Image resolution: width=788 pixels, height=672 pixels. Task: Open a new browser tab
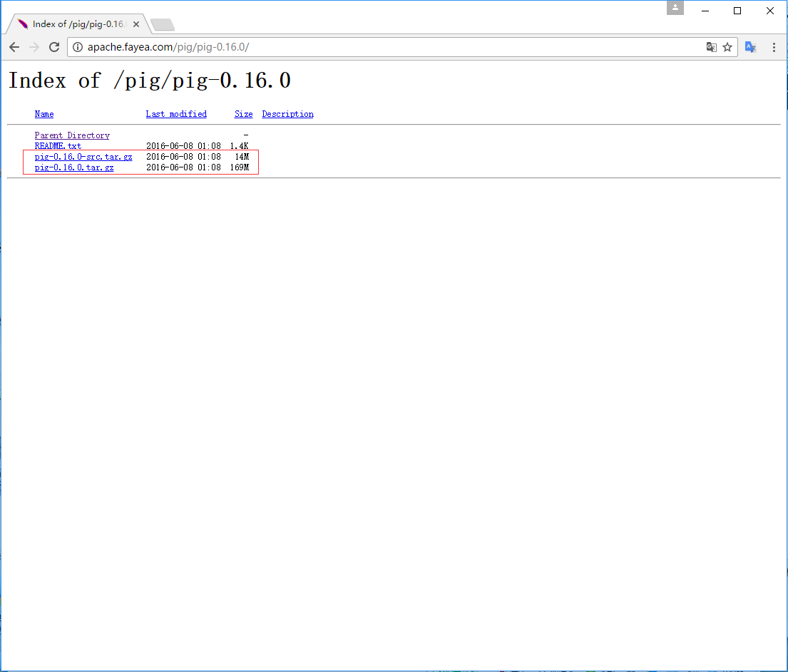point(163,25)
